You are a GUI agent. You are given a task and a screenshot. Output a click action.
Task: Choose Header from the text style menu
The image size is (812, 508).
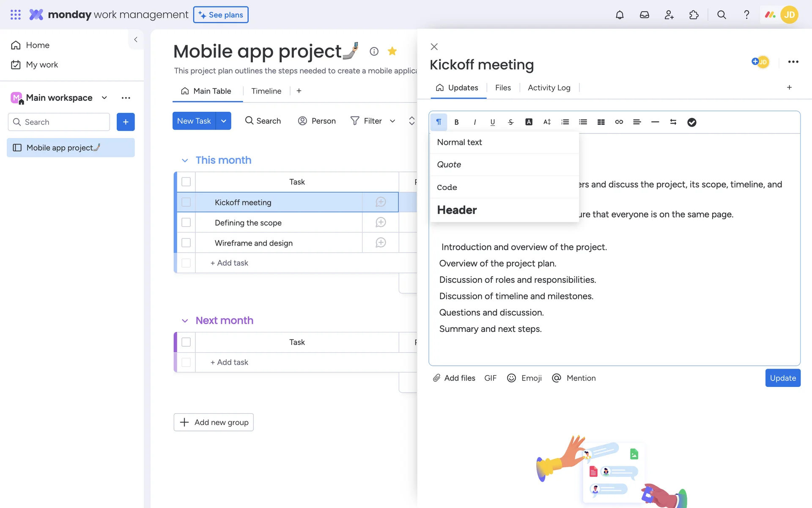coord(457,210)
